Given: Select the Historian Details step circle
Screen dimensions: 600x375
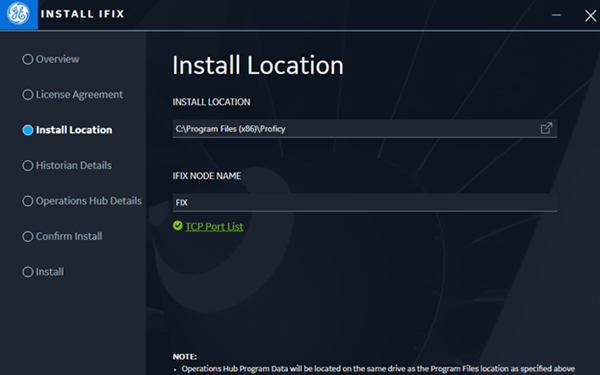Looking at the screenshot, I should click(28, 166).
